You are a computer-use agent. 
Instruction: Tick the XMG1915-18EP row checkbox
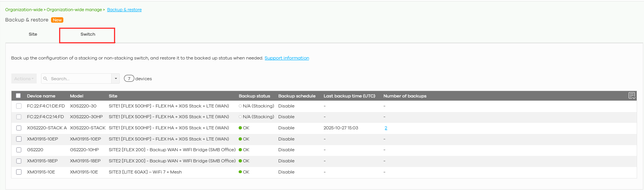tap(19, 161)
